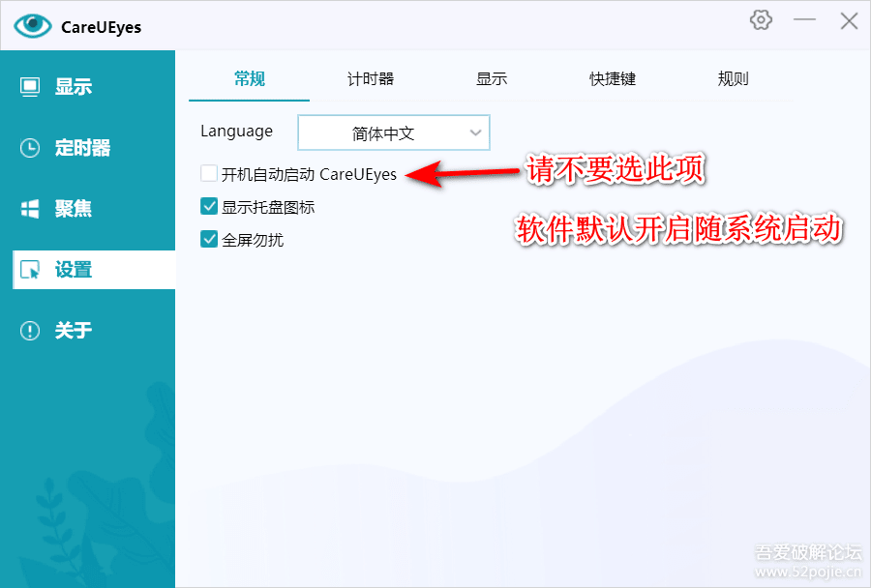Switch to the 计时器 tab
Image resolution: width=871 pixels, height=588 pixels.
pyautogui.click(x=371, y=79)
